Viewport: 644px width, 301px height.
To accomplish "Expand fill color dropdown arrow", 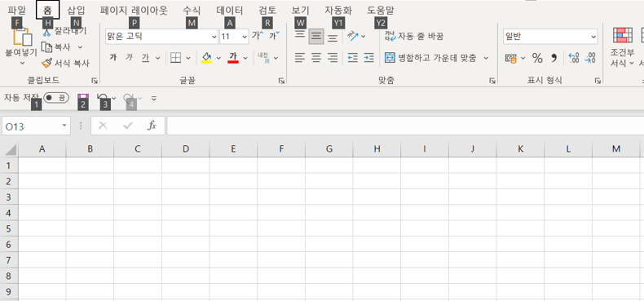I will [x=218, y=59].
